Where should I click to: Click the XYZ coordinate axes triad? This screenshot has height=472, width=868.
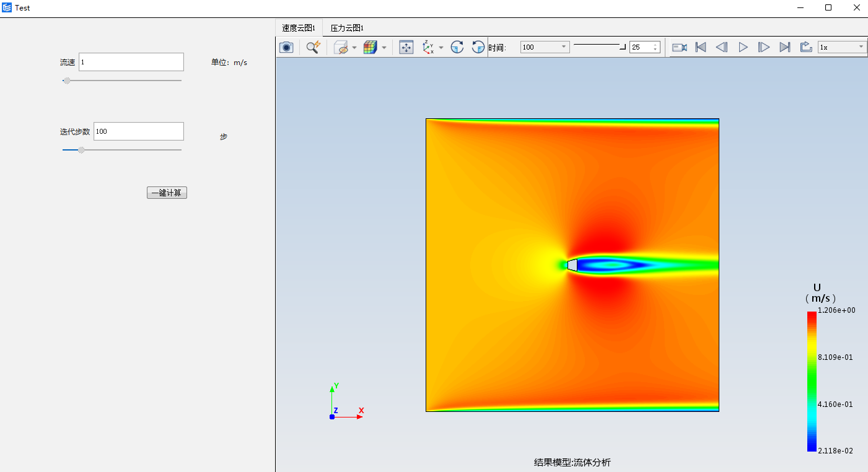tap(346, 402)
